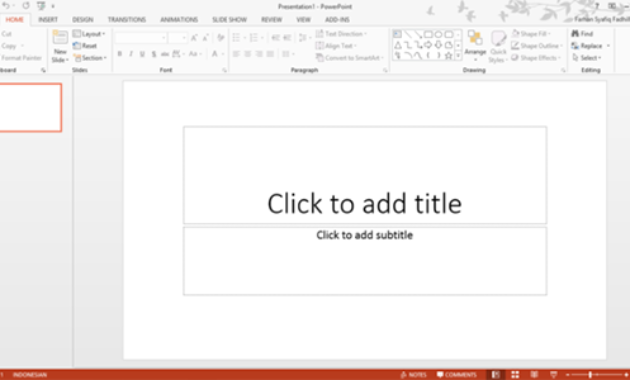Expand the Layout dropdown
Viewport: 630px width, 380px height.
pyautogui.click(x=89, y=34)
